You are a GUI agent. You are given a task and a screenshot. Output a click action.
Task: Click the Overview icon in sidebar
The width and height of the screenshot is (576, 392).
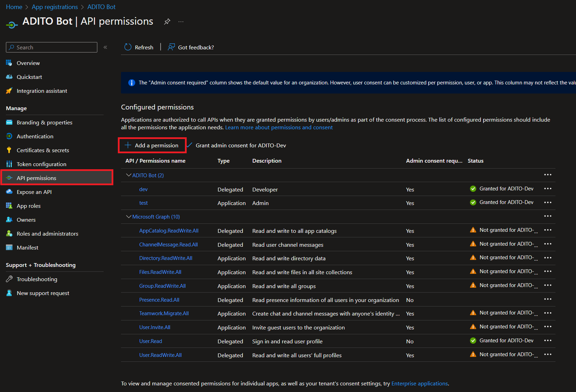(9, 63)
